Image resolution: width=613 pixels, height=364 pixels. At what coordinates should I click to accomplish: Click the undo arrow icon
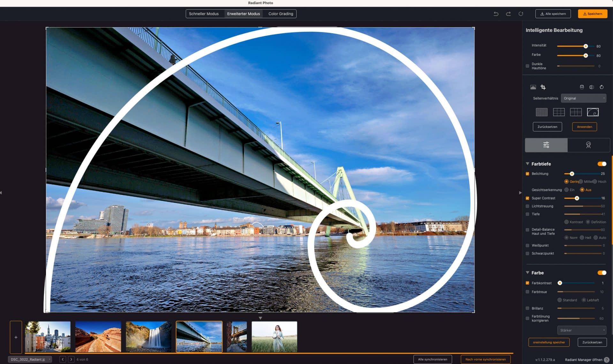point(496,14)
